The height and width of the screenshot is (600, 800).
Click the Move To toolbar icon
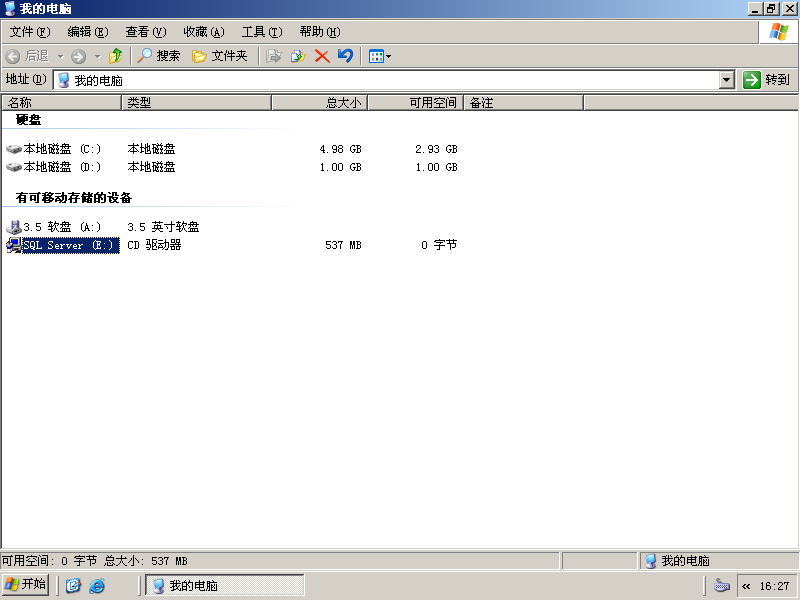[x=274, y=56]
